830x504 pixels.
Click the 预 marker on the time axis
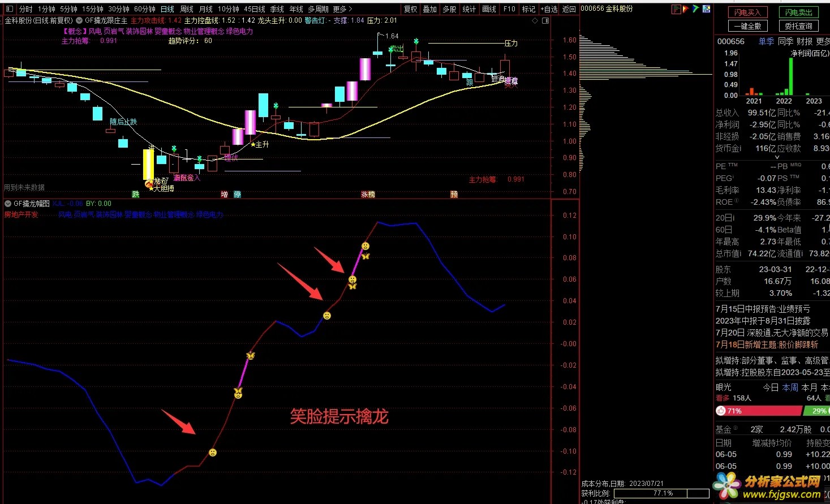coord(454,195)
